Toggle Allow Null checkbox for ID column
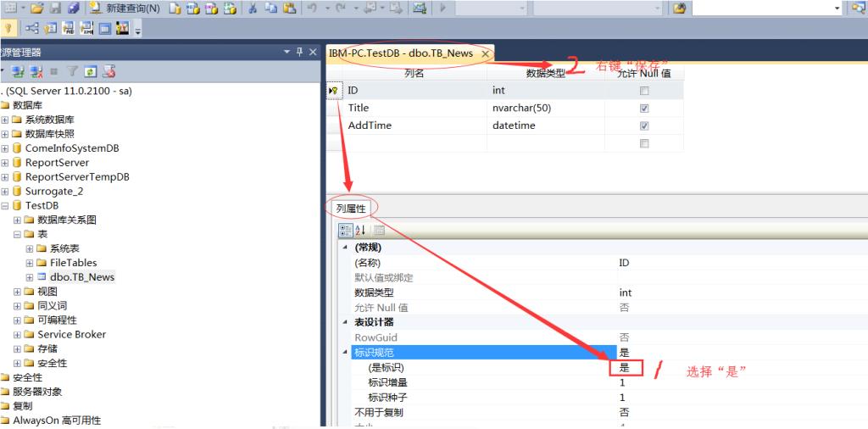The height and width of the screenshot is (429, 868). click(x=644, y=90)
